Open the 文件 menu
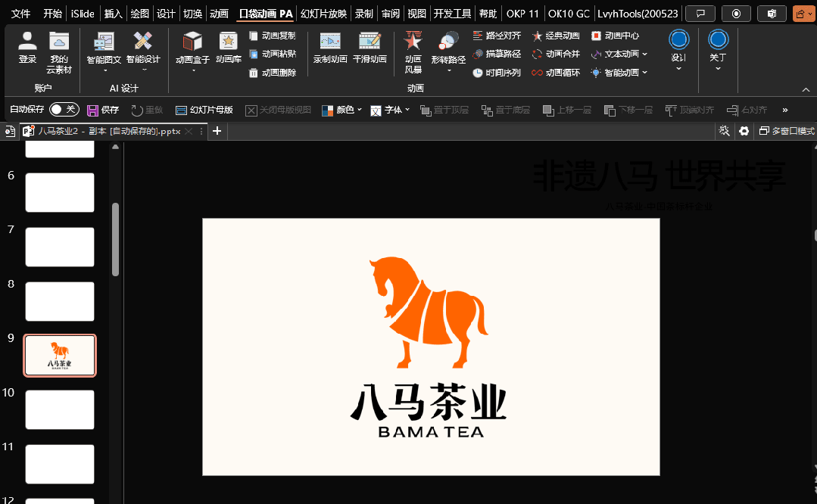 21,14
